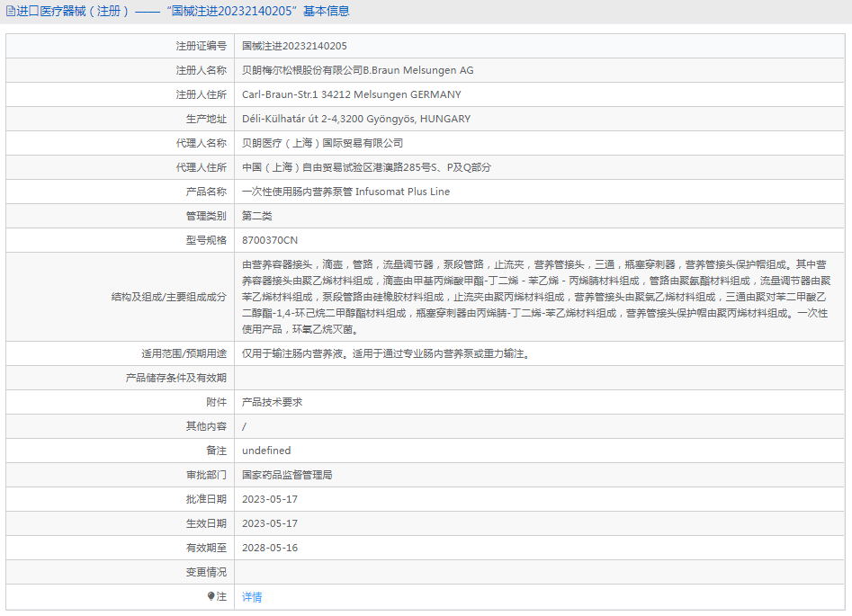852x616 pixels.
Task: Click the 贝朗医疗（上海）国际贸易有限公司 agent name
Action: [x=322, y=143]
